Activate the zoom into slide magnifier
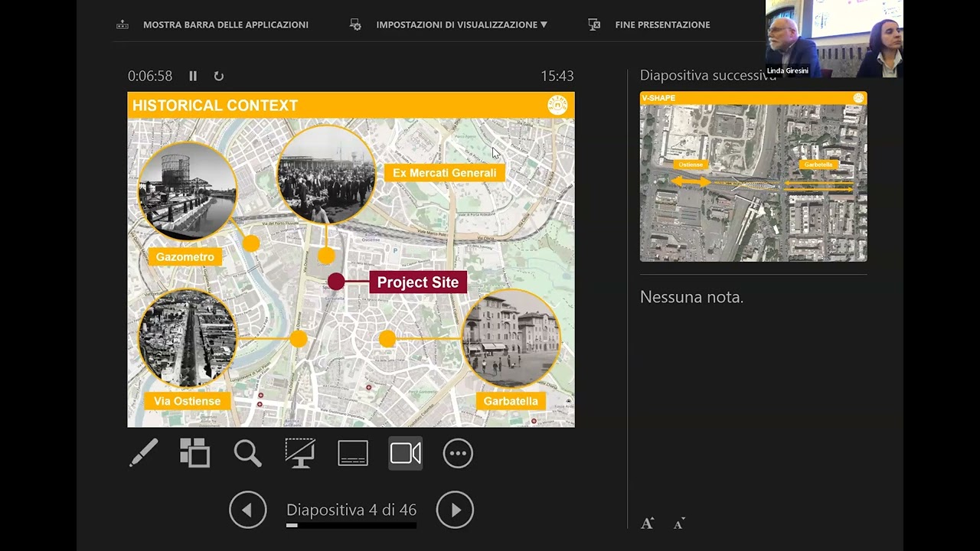The image size is (980, 551). pyautogui.click(x=247, y=453)
